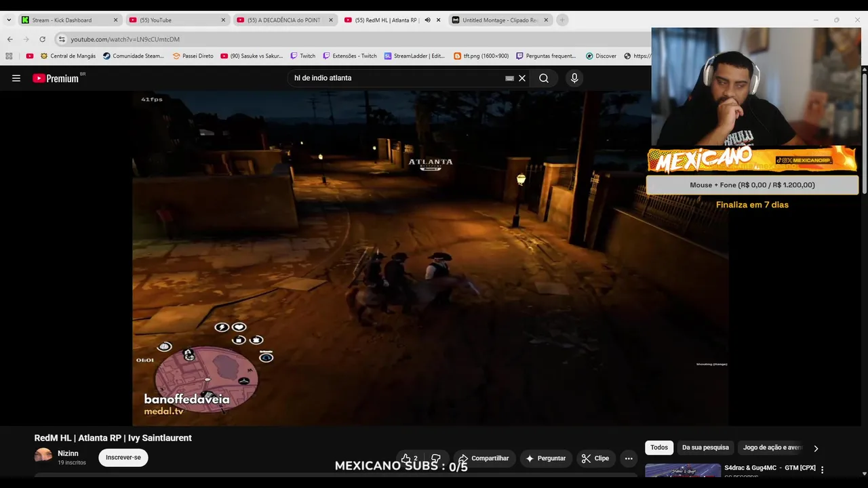Open Central de Mangás bookmark
The image size is (868, 488).
[x=68, y=56]
